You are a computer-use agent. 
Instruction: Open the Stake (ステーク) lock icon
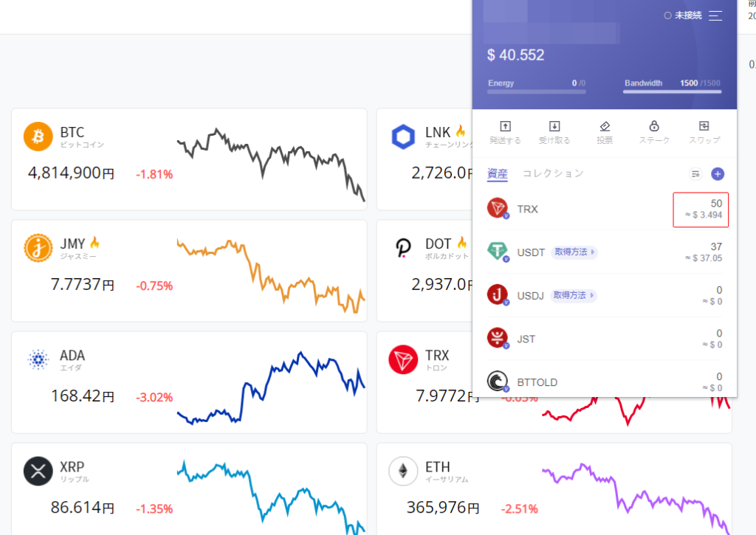(654, 127)
